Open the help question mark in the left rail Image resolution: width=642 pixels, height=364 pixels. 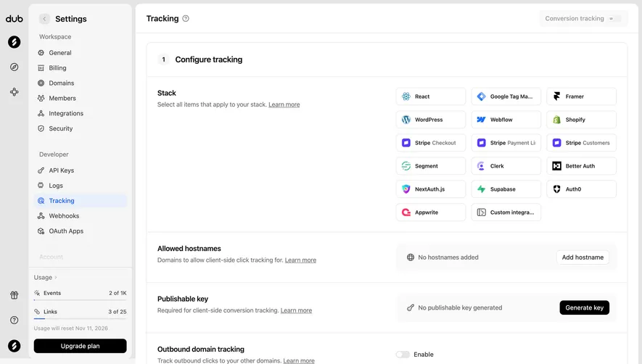click(x=15, y=320)
